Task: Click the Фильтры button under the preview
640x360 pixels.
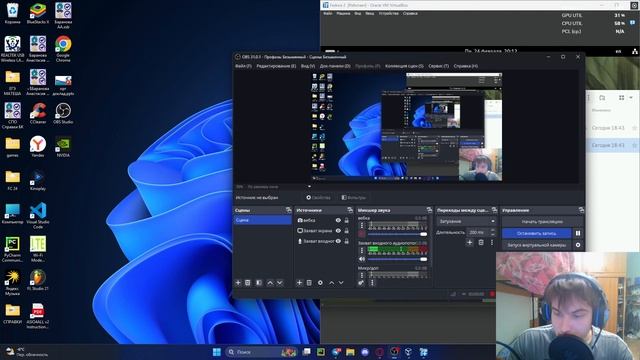Action: pyautogui.click(x=353, y=198)
